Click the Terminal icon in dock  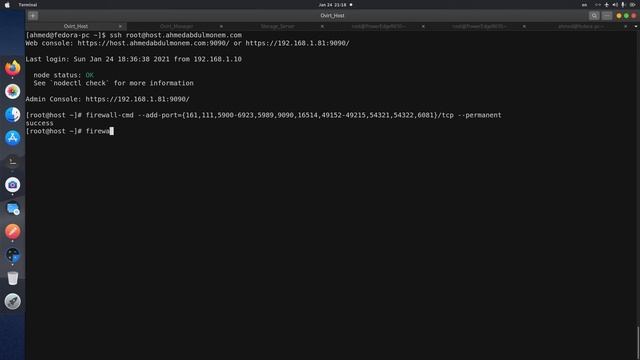13,161
